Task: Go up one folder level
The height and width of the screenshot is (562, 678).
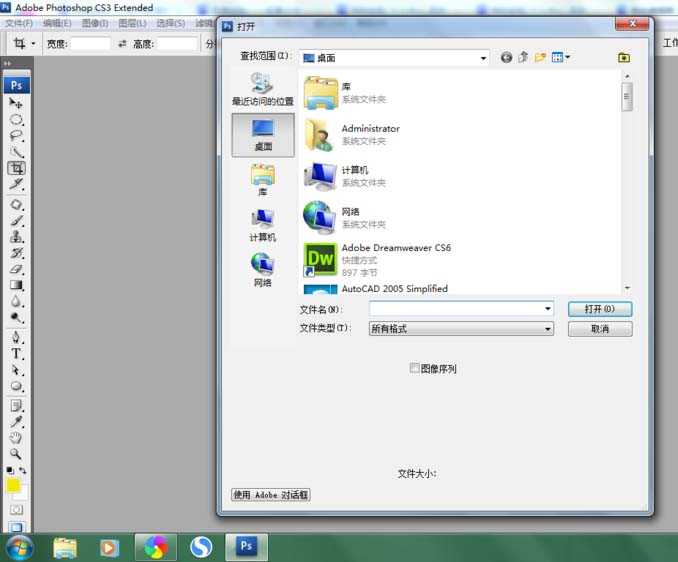Action: pos(523,58)
